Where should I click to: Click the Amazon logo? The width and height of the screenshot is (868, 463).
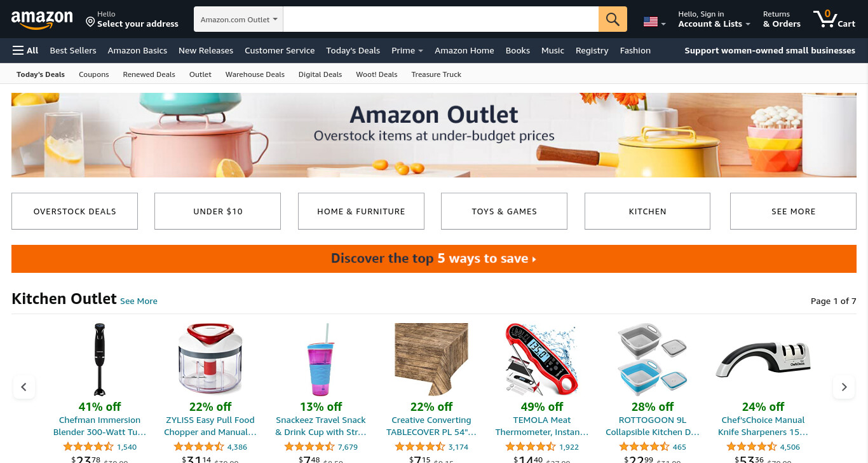point(42,20)
